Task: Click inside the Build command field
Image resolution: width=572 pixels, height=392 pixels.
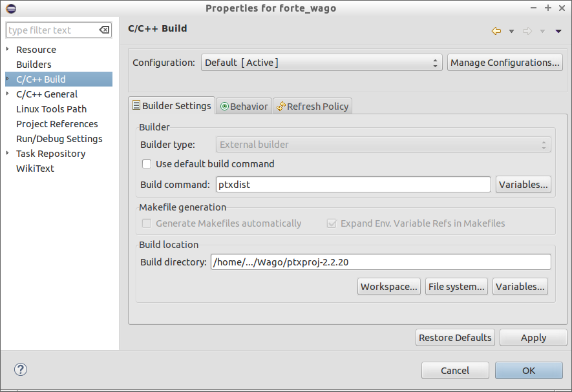Action: 352,184
